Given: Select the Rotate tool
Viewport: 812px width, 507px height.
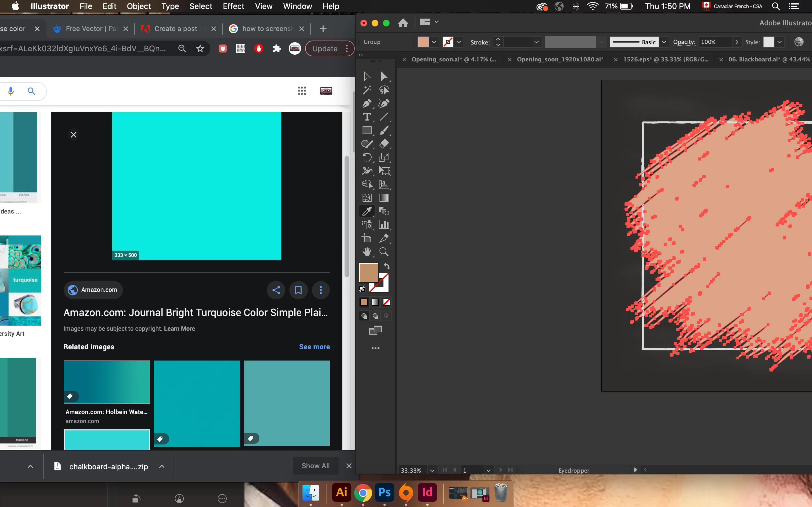Looking at the screenshot, I should click(367, 157).
